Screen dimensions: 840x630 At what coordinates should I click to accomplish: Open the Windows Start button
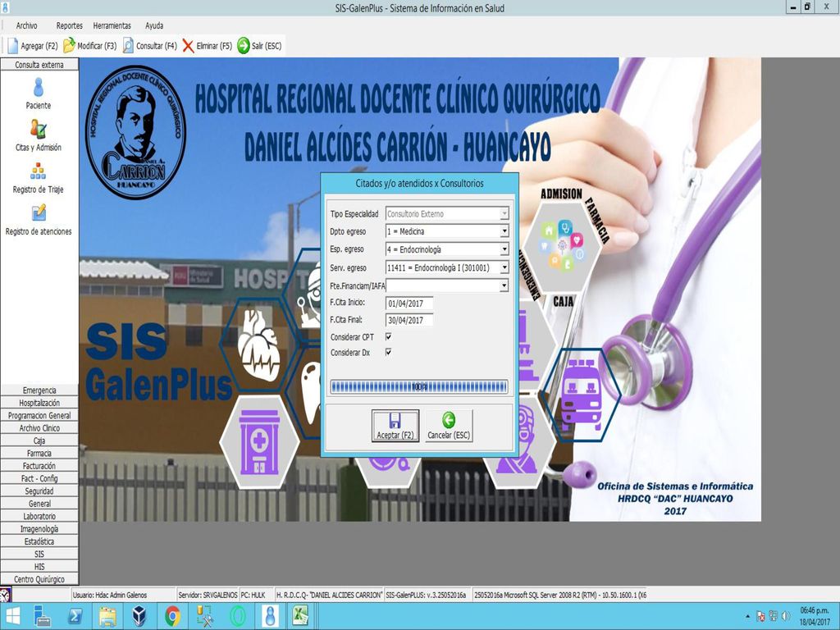pyautogui.click(x=11, y=616)
